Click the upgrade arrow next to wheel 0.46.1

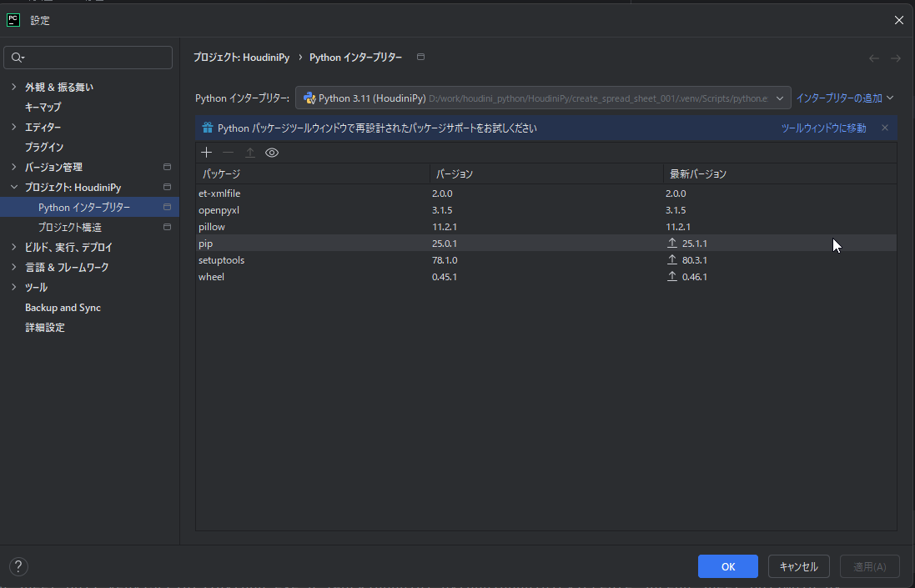pos(672,277)
